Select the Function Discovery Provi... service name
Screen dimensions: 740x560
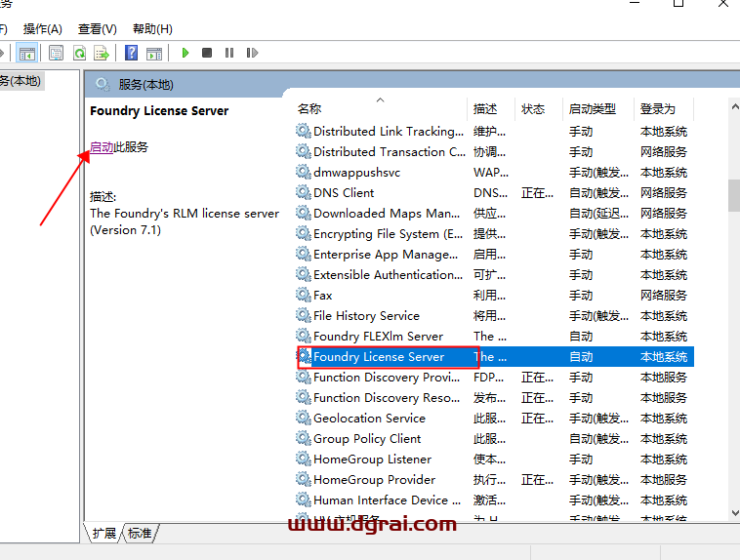point(387,378)
